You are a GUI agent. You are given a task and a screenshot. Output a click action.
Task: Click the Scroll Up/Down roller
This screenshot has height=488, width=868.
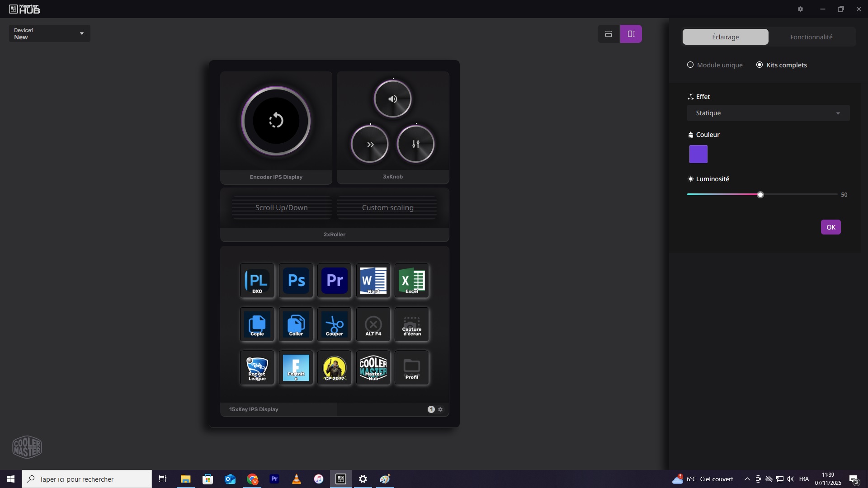click(x=281, y=208)
